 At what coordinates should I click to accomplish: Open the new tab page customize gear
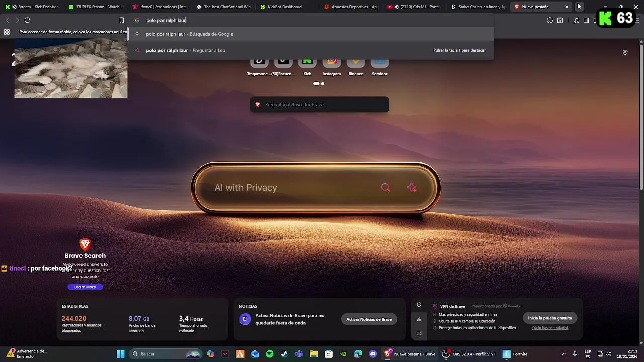coord(625,52)
